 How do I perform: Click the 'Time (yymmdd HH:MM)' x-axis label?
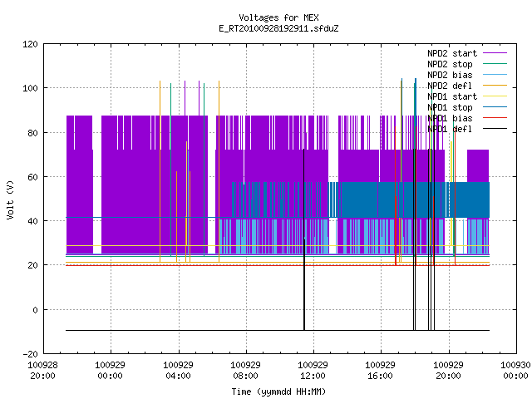point(278,392)
